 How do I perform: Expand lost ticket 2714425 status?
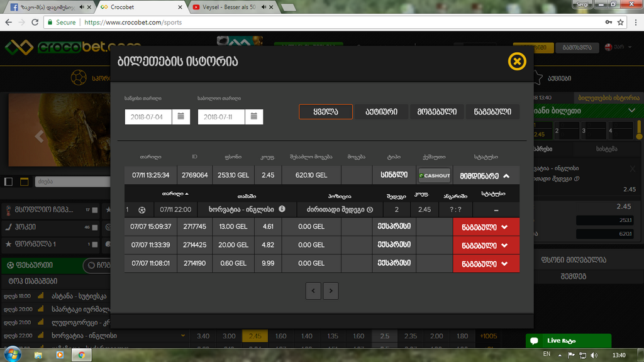click(486, 246)
